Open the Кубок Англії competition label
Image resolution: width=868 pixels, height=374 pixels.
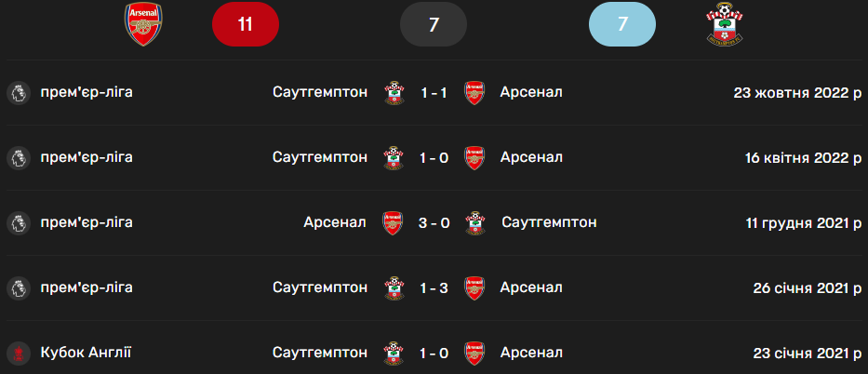pos(86,353)
